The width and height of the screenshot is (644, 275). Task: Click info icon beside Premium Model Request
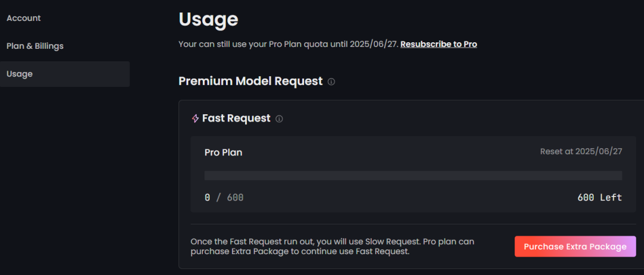tap(332, 82)
